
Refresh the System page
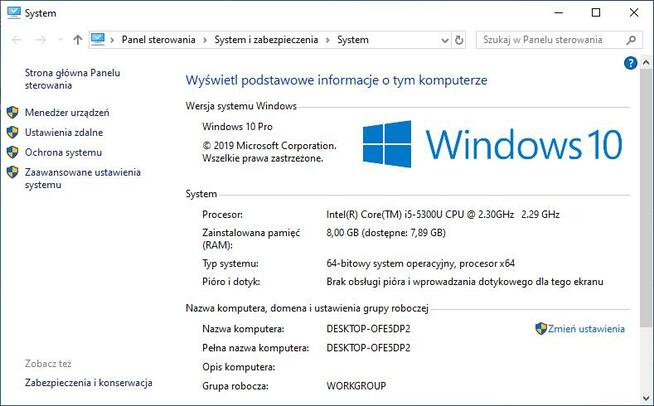pyautogui.click(x=459, y=40)
